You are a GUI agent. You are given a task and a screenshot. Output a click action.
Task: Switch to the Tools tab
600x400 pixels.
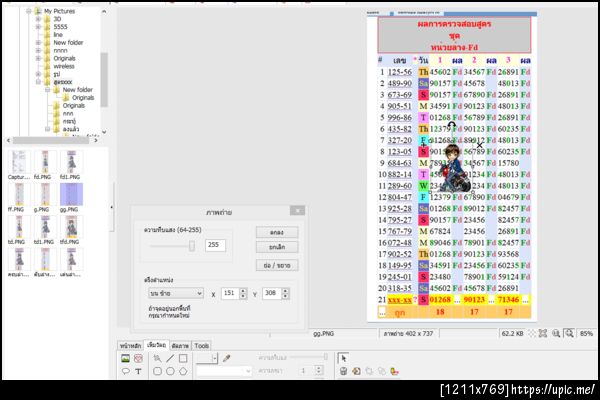coord(201,346)
